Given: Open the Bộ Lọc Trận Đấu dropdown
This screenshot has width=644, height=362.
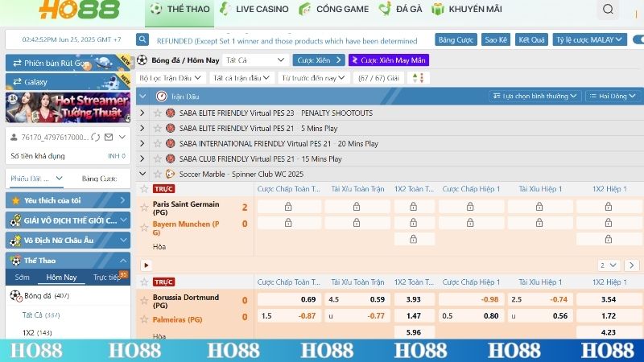Looking at the screenshot, I should click(x=171, y=78).
